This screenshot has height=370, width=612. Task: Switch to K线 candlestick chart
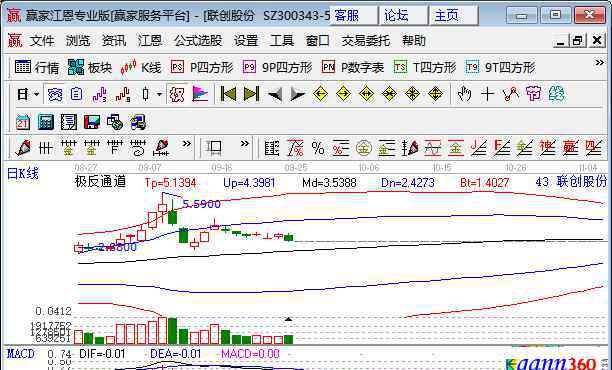point(141,68)
